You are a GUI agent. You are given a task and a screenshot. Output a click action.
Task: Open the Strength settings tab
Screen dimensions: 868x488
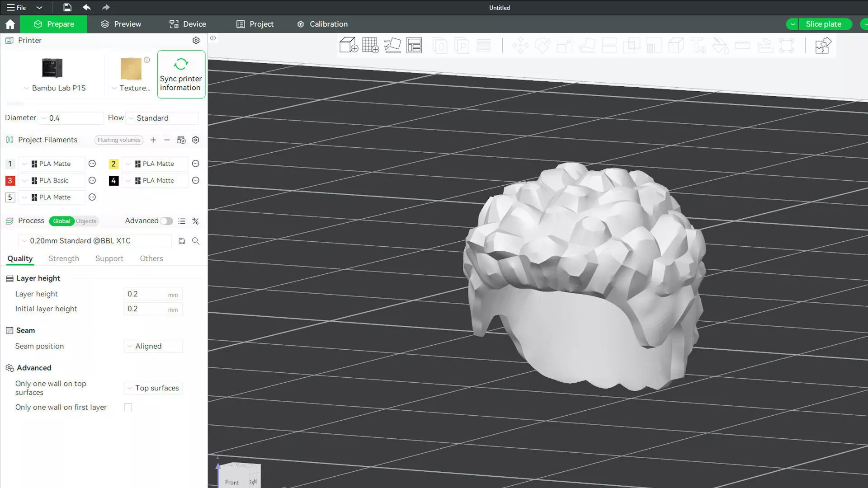(64, 258)
